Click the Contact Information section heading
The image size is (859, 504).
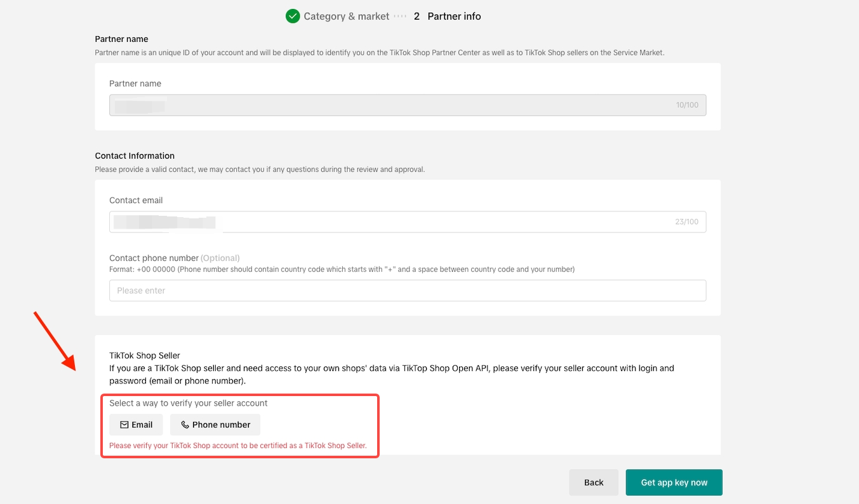[135, 156]
